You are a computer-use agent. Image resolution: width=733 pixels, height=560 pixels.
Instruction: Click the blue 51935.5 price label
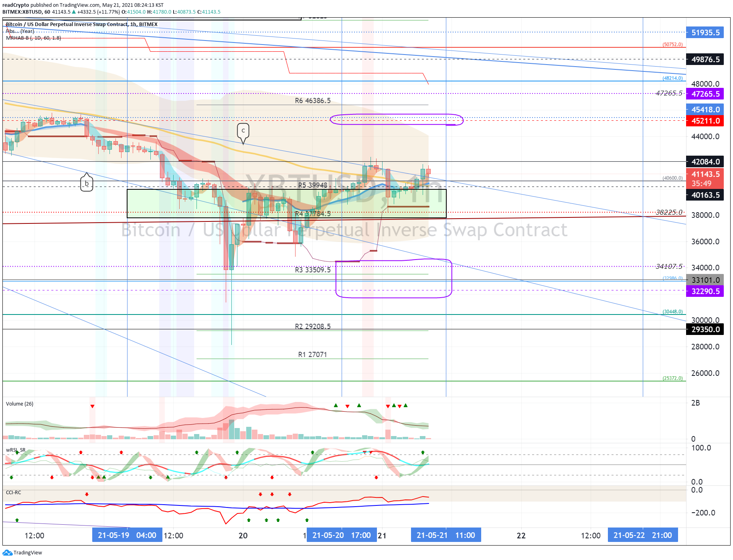705,33
